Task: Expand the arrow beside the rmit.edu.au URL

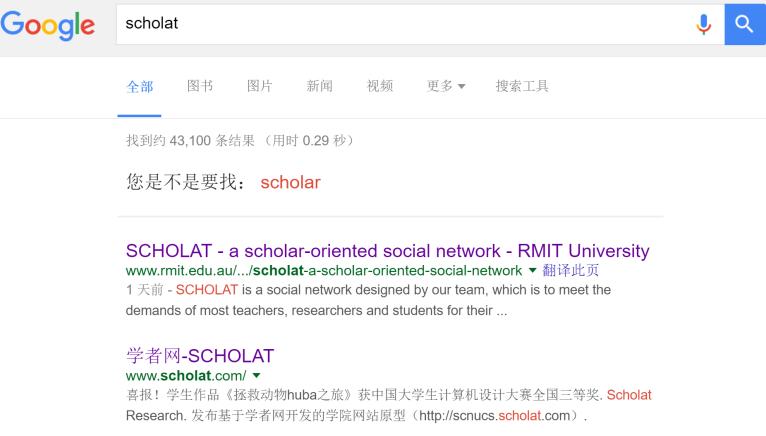Action: [532, 271]
